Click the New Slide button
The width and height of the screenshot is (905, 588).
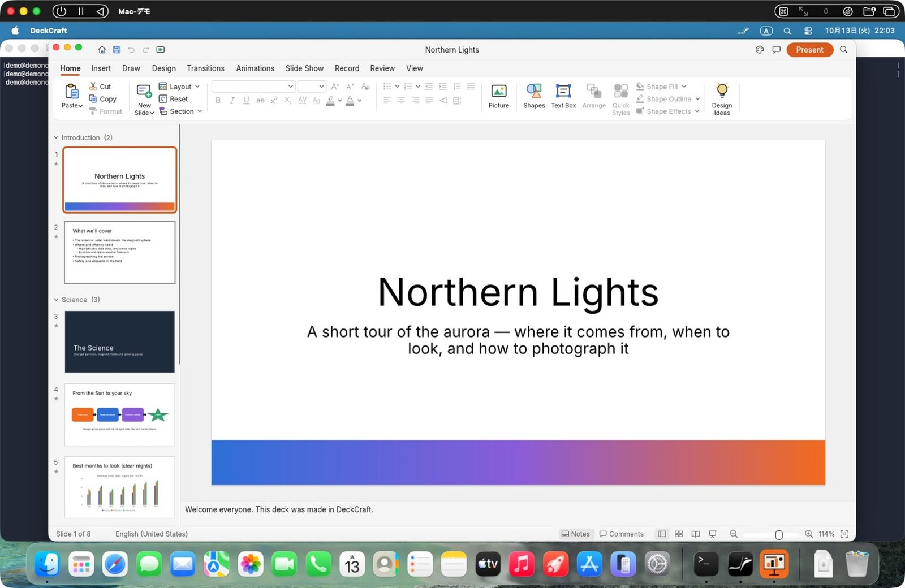(144, 99)
